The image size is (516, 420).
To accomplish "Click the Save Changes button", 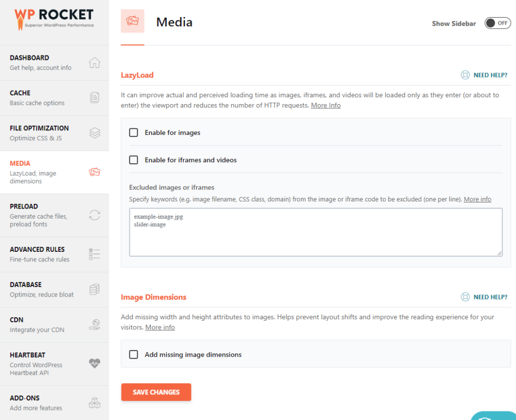I will click(156, 392).
